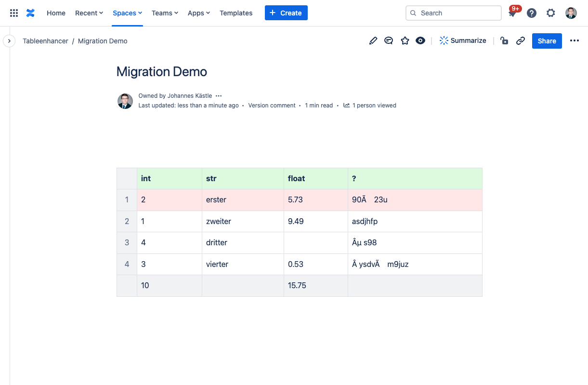Click into the Search field
588x385 pixels.
[x=453, y=13]
